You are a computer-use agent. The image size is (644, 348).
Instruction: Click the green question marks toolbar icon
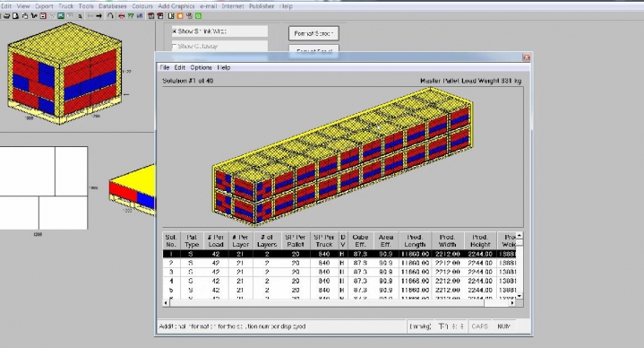coord(131,16)
